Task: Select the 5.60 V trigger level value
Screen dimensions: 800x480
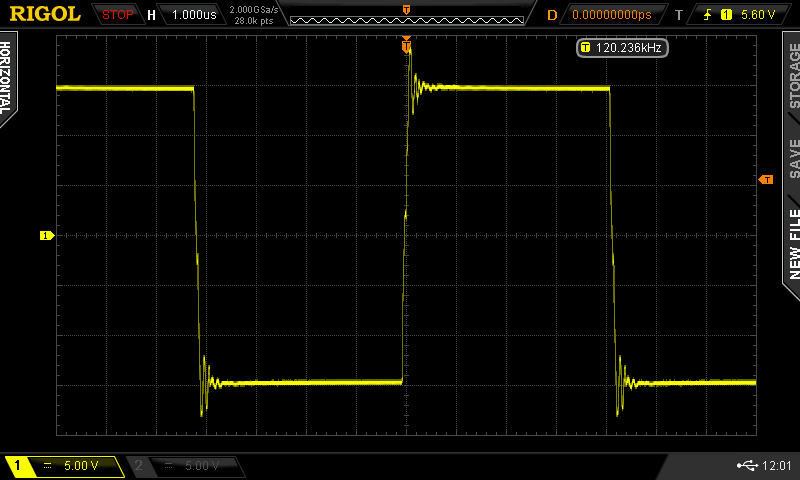Action: click(x=757, y=15)
